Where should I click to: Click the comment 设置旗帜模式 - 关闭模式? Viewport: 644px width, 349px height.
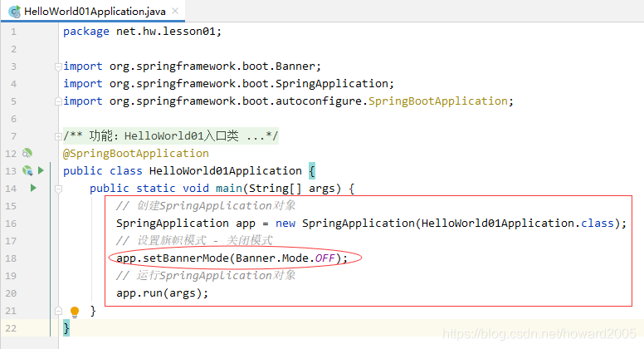click(194, 240)
